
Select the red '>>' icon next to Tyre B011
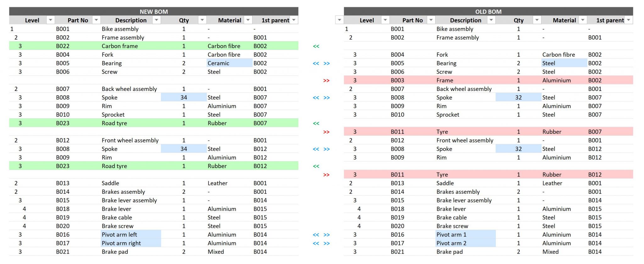(x=326, y=132)
